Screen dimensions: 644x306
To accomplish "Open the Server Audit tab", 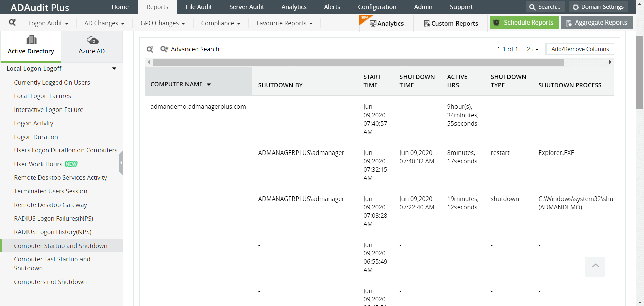I will tap(247, 7).
